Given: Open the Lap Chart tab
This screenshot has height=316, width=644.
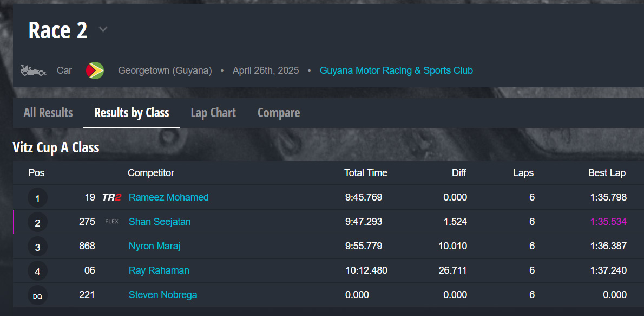Looking at the screenshot, I should click(213, 113).
